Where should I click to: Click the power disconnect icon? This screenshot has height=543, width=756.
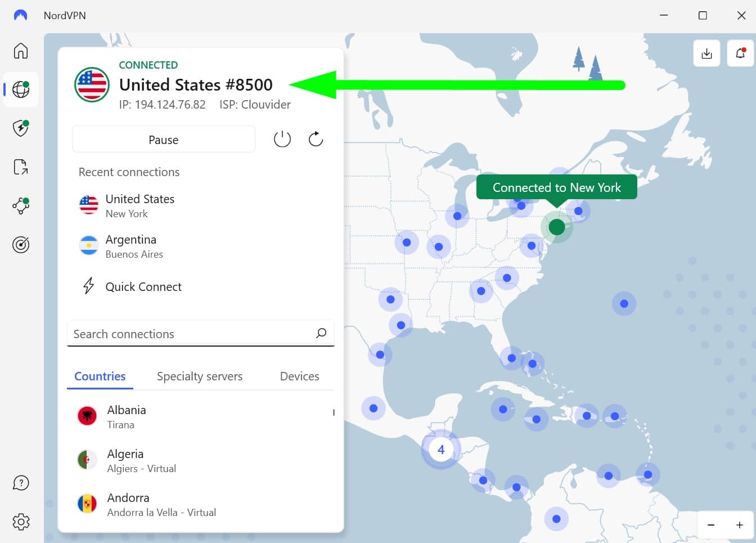point(282,139)
